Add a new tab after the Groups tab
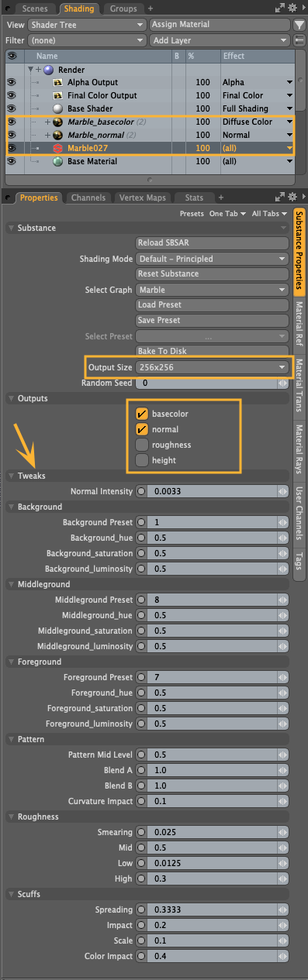 (x=150, y=9)
